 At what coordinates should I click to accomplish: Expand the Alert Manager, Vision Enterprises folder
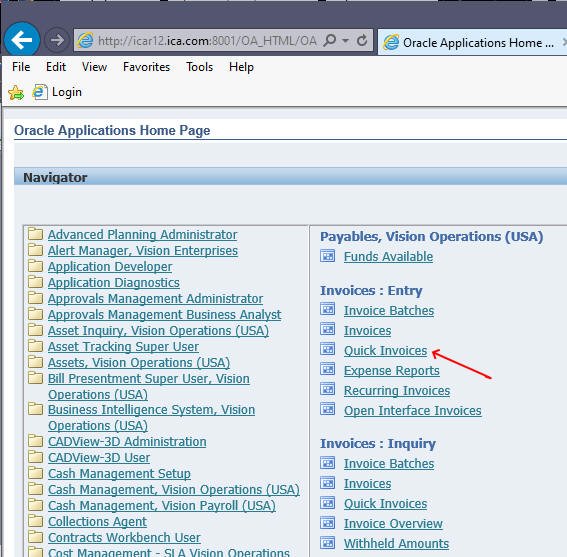(143, 251)
